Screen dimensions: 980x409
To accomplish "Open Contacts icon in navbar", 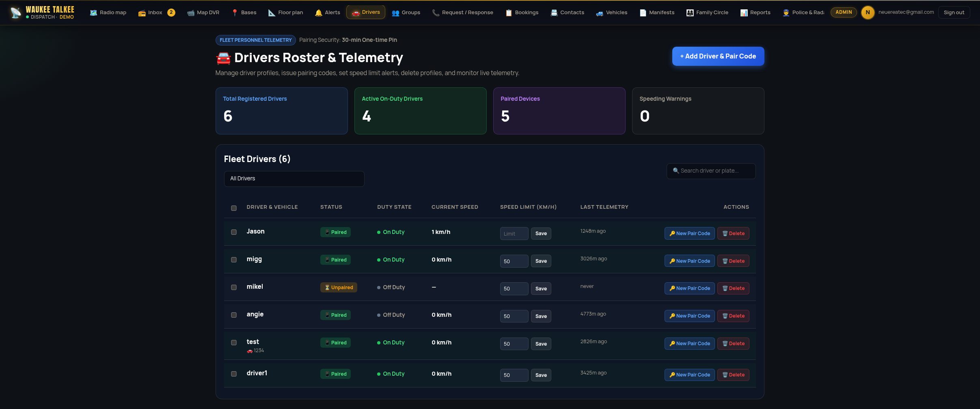I will click(554, 13).
